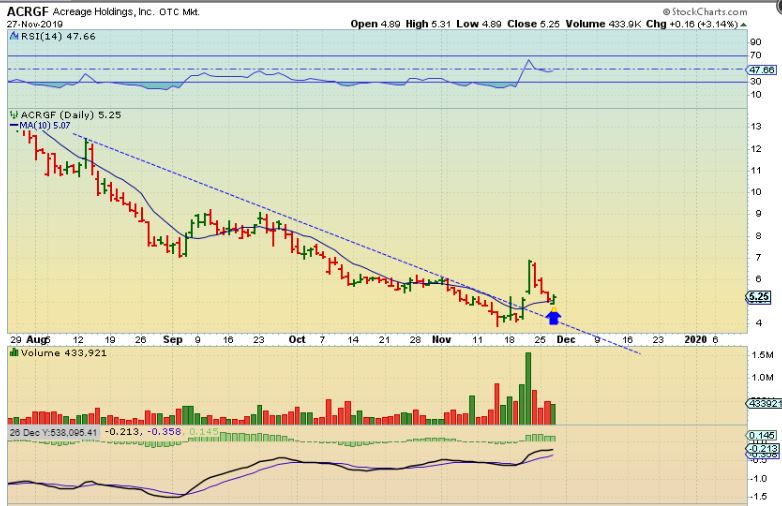This screenshot has width=782, height=506.
Task: Click the 'Low 4.89' quote value
Action: pos(479,24)
